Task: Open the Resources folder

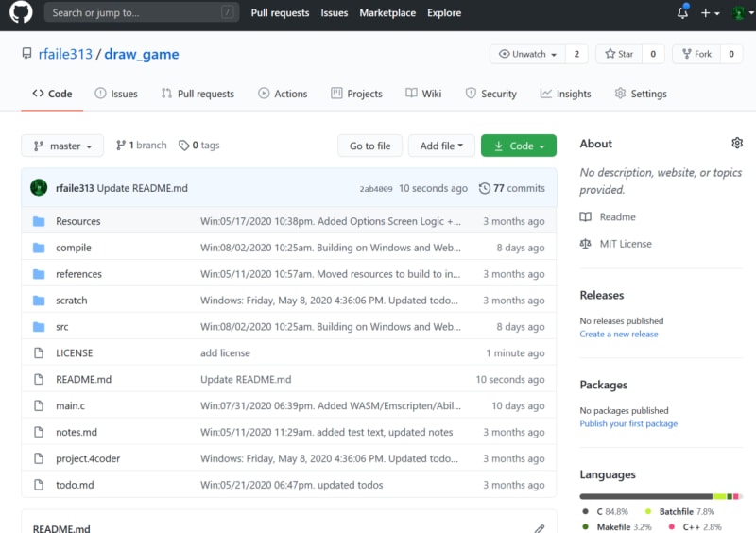Action: click(77, 221)
